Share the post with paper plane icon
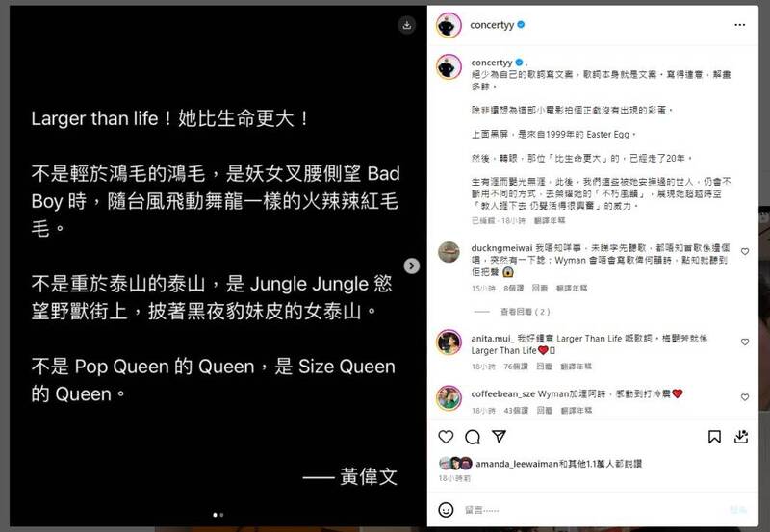770x532 pixels. 499,437
